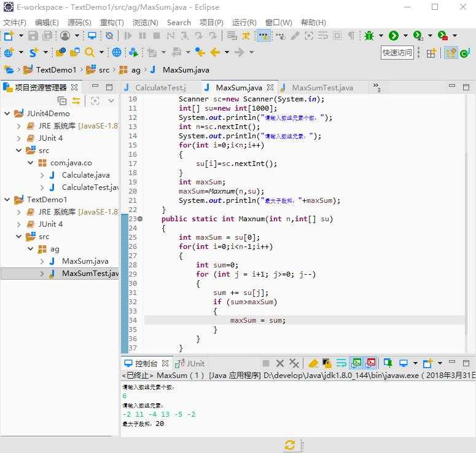
Task: Open the 运行(R) menu
Action: [x=244, y=23]
